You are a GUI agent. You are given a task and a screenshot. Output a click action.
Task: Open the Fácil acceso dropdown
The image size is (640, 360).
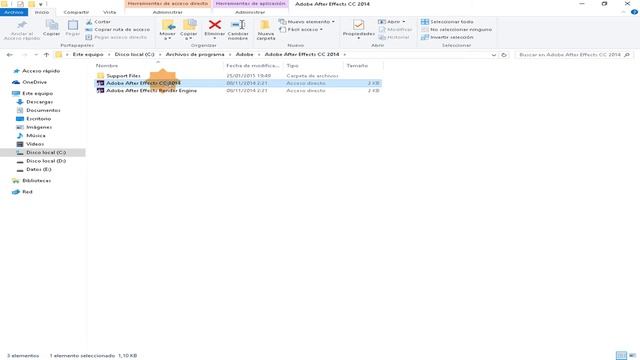click(301, 29)
